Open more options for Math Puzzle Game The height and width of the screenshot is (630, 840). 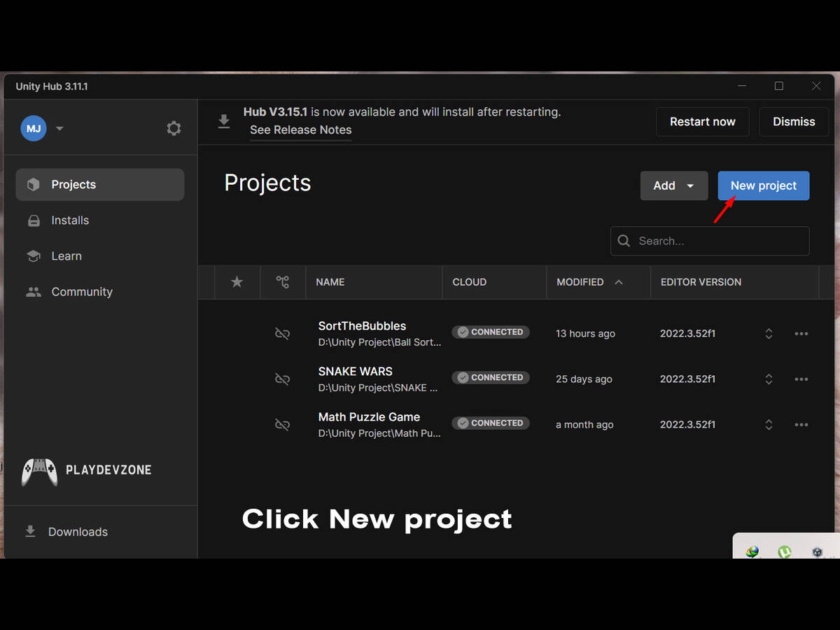pos(801,425)
